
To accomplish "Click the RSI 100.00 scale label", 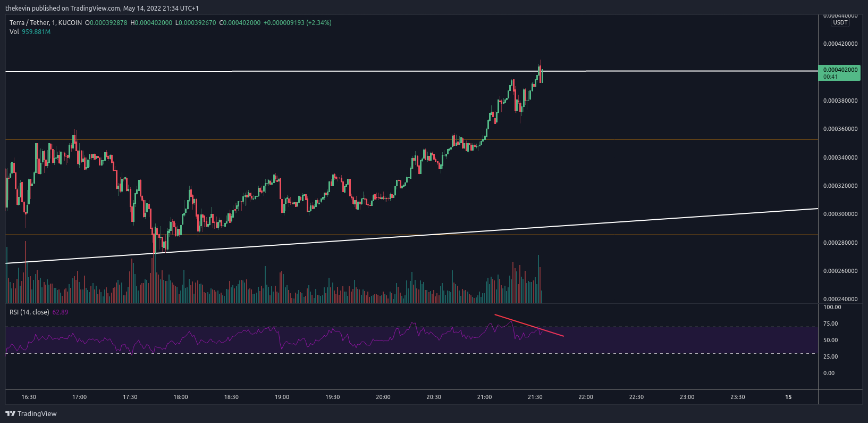I will 832,307.
